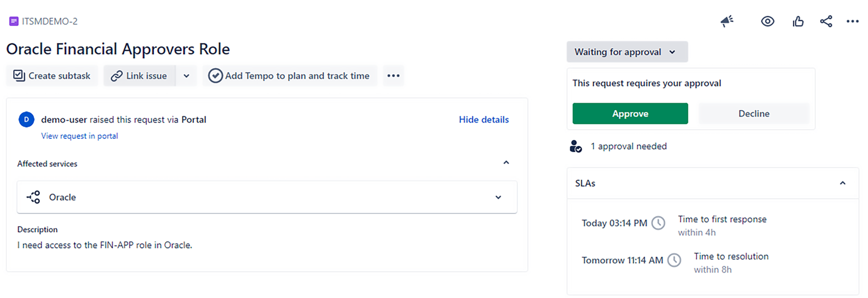Open the Link issue dropdown chevron

[x=186, y=75]
